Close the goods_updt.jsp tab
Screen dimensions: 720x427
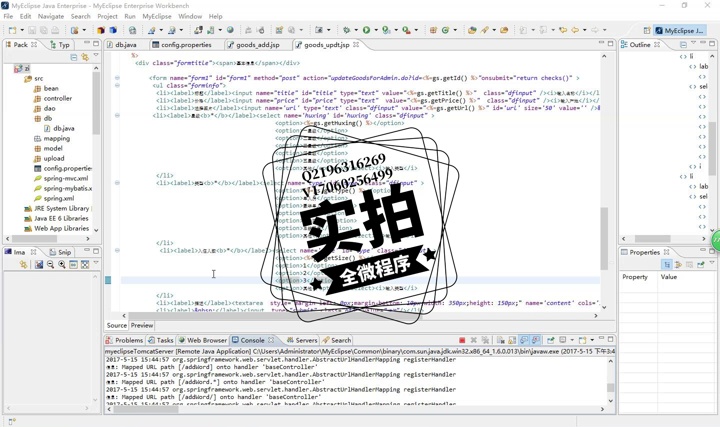(356, 45)
